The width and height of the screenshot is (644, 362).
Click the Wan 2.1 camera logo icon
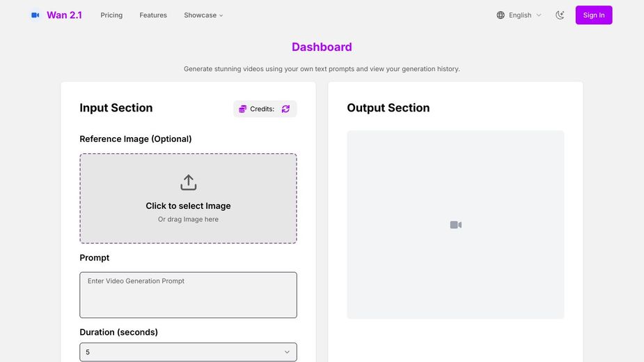(36, 15)
